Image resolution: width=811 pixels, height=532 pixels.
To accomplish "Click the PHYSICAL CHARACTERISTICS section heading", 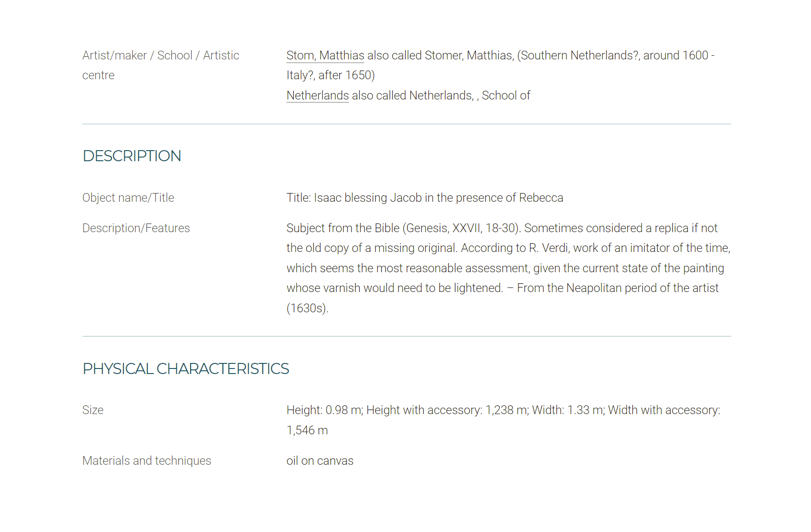I will (x=186, y=369).
